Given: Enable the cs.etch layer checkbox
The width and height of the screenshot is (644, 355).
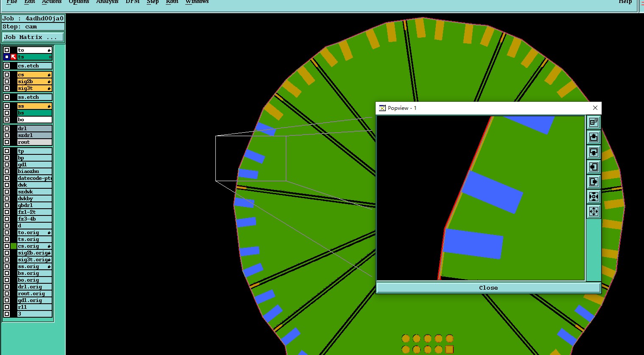Looking at the screenshot, I should click(7, 66).
